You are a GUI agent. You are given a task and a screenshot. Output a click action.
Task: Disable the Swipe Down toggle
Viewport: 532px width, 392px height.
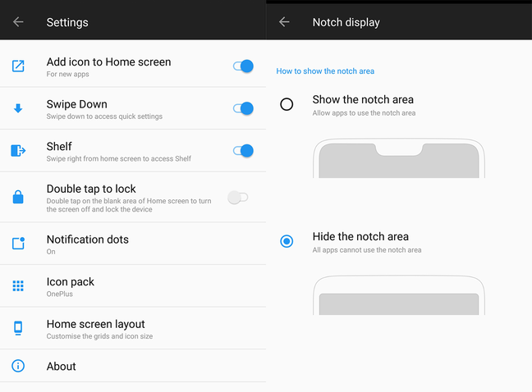pyautogui.click(x=243, y=108)
